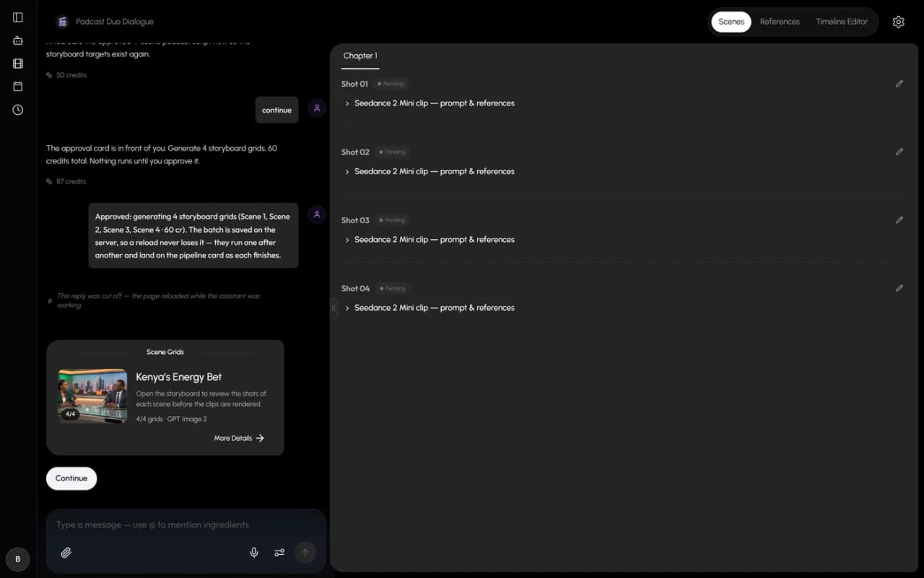
Task: Click the B user avatar
Action: [x=18, y=559]
